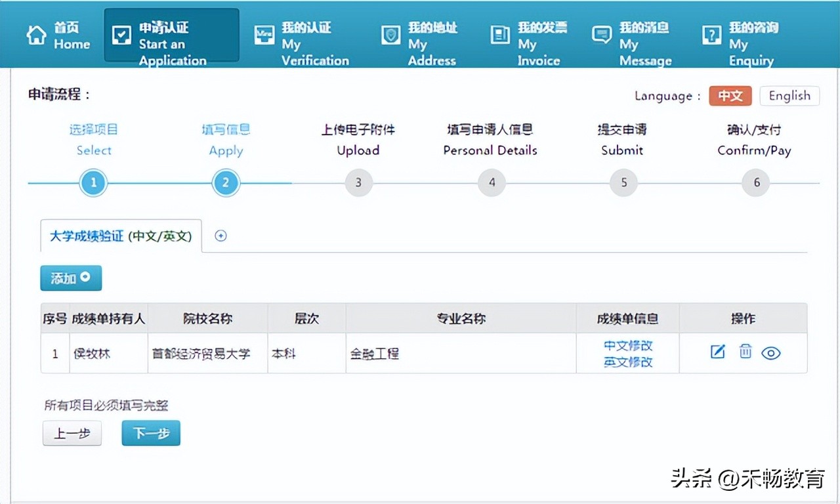Click the Home icon in the navigation bar

coord(37,33)
